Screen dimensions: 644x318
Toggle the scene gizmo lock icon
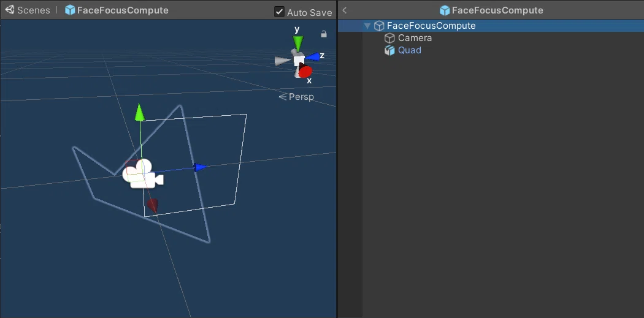pos(324,34)
